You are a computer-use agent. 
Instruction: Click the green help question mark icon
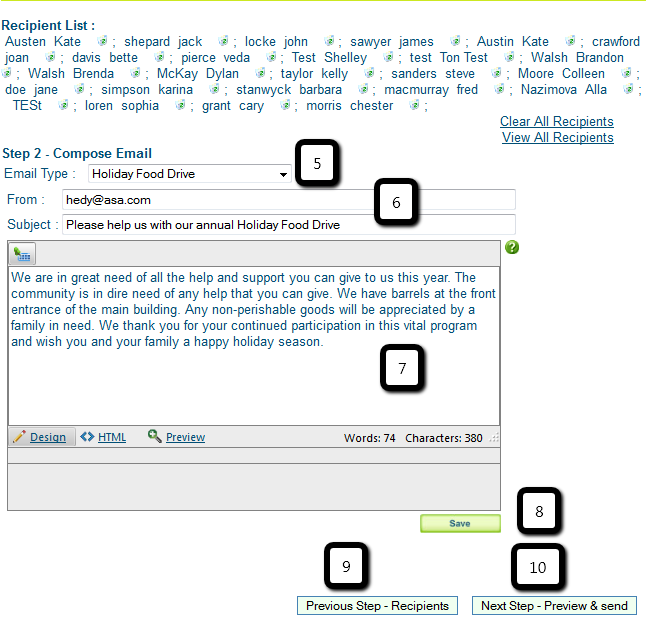pyautogui.click(x=512, y=247)
